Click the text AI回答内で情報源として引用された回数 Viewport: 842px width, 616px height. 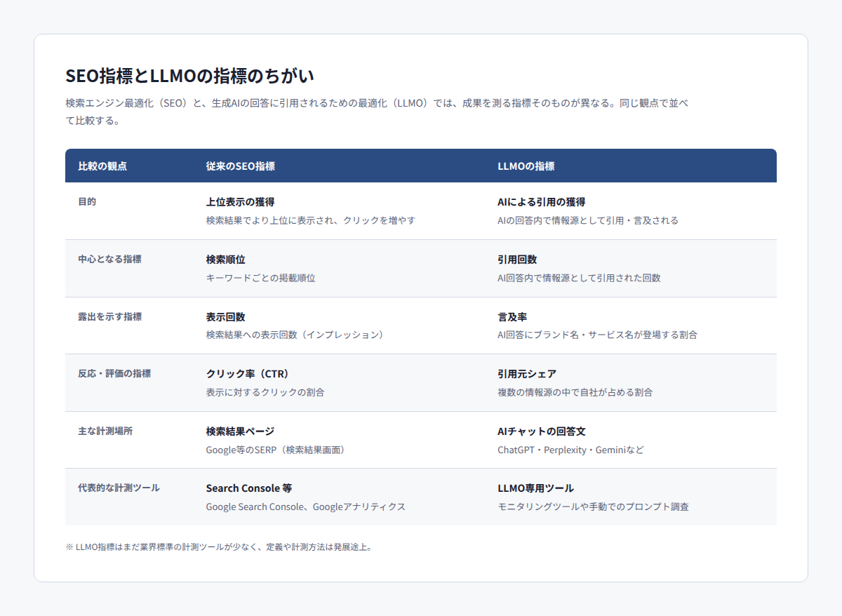click(579, 278)
